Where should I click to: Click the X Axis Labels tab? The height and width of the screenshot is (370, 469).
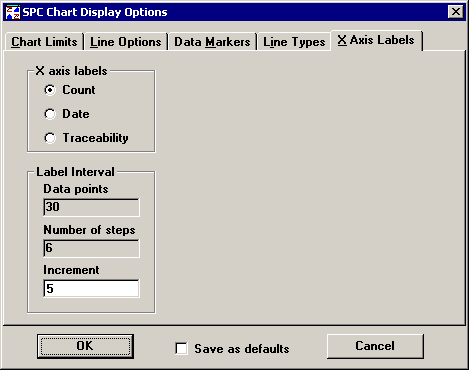[376, 40]
